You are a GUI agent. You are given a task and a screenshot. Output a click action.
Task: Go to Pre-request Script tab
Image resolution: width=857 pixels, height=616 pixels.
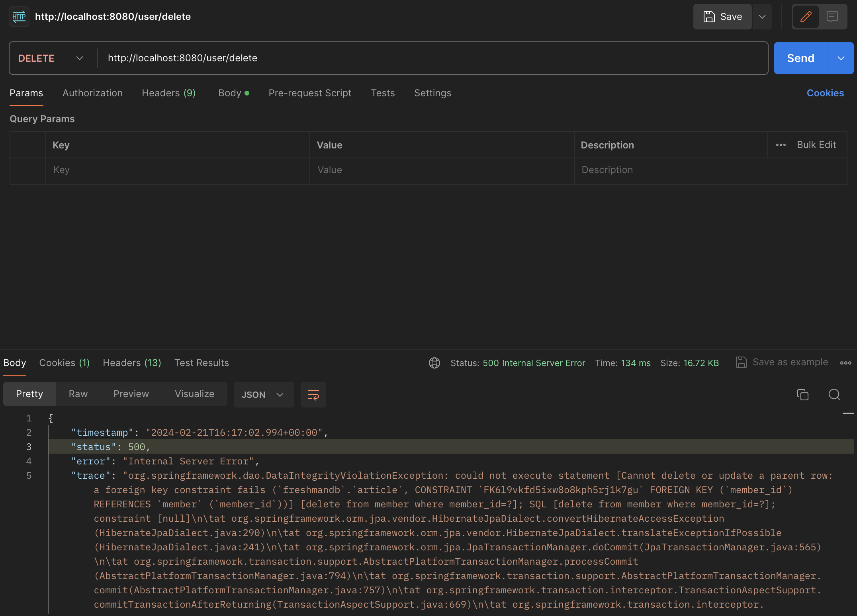[310, 93]
